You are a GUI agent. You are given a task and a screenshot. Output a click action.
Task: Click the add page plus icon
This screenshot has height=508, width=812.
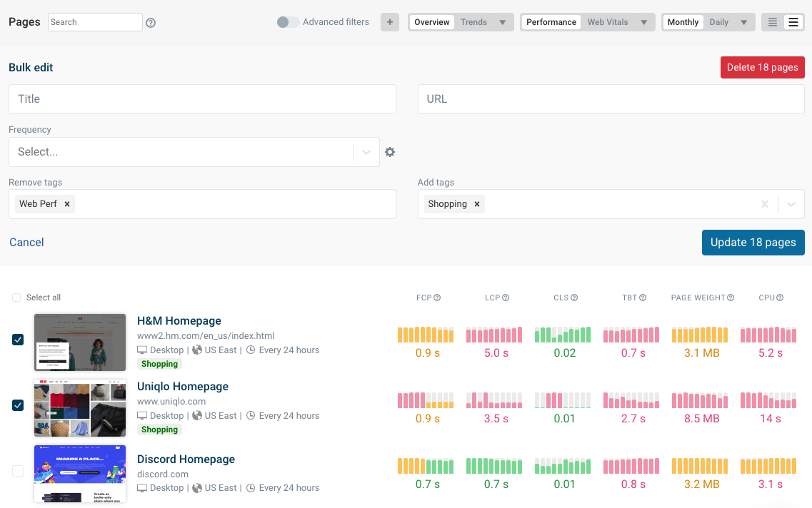[390, 22]
